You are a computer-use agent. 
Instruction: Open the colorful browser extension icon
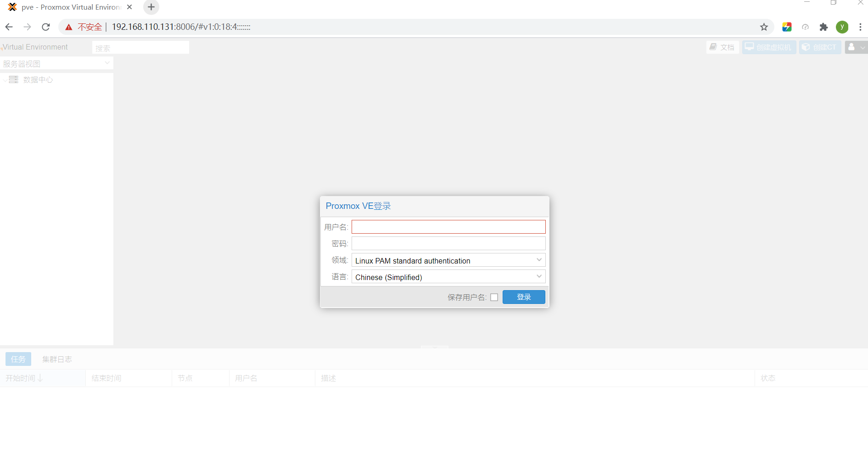pos(787,27)
